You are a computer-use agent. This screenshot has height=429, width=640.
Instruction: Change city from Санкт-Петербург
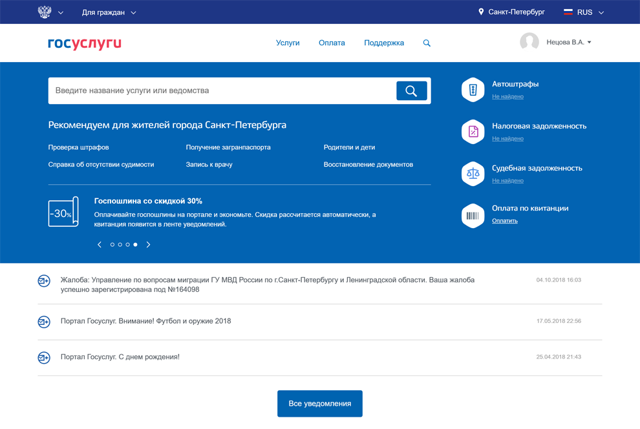[x=516, y=12]
